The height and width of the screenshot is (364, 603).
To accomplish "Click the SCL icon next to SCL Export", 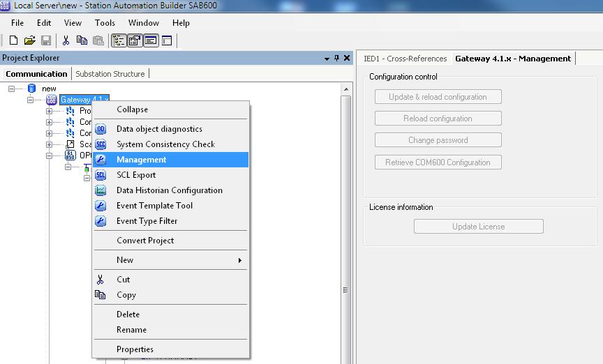I will [100, 175].
